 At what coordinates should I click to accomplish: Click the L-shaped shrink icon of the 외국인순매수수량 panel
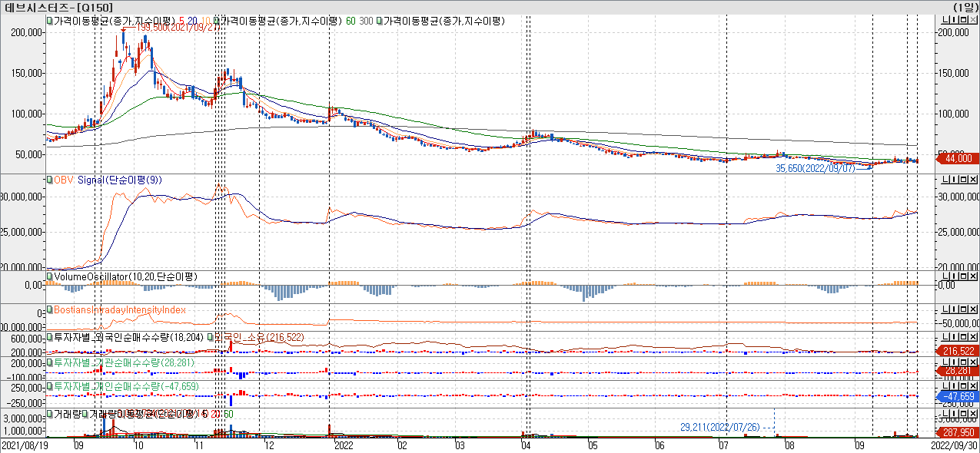pos(945,336)
